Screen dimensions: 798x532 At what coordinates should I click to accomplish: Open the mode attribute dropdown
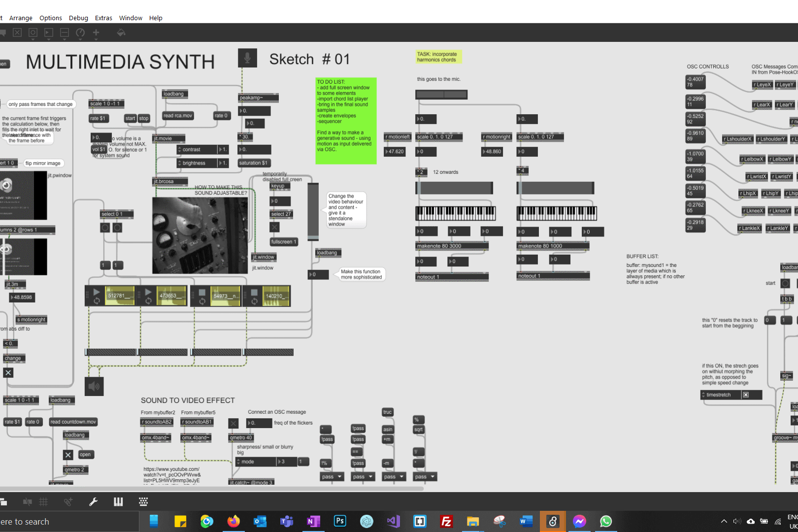pyautogui.click(x=255, y=462)
